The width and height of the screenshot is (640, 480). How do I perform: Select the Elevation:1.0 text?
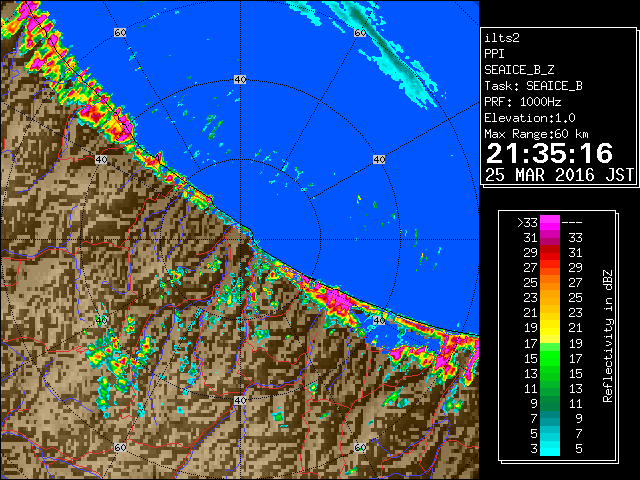pyautogui.click(x=530, y=118)
